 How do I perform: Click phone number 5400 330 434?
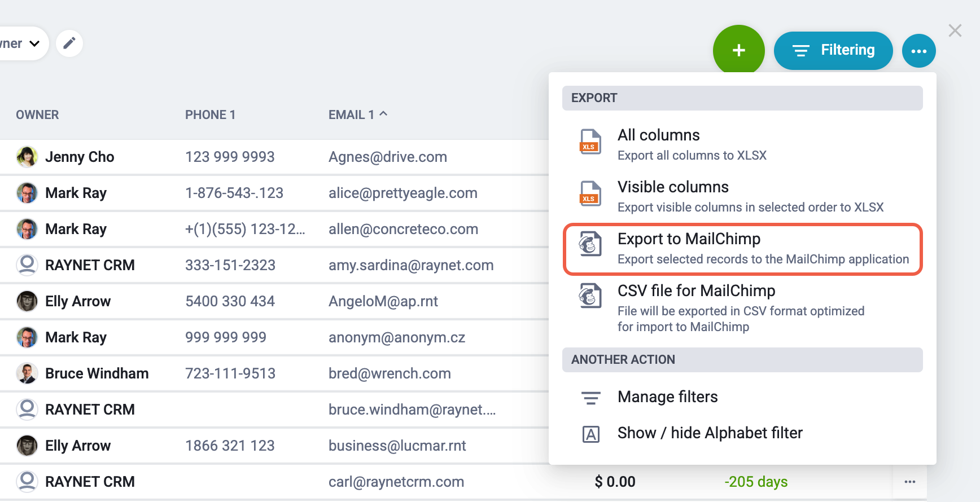tap(230, 301)
